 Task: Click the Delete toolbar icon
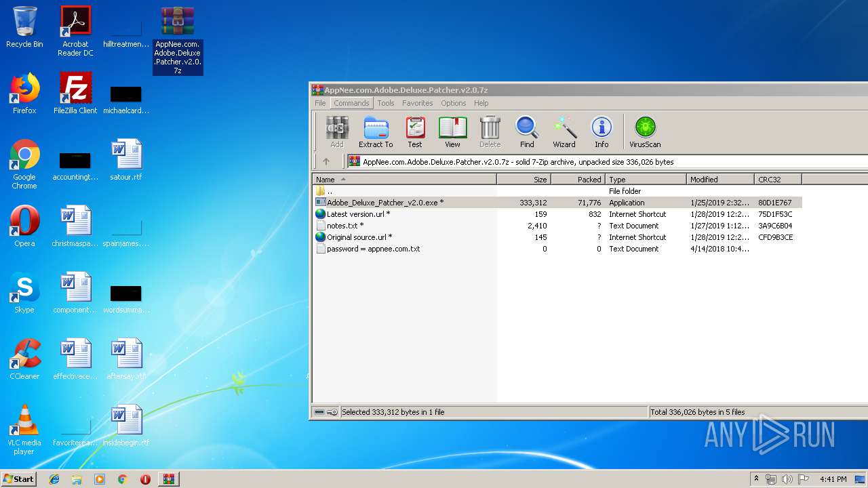click(490, 131)
